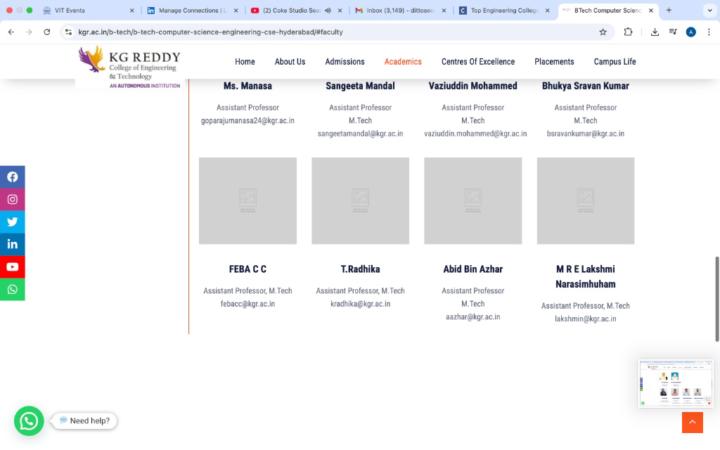The height and width of the screenshot is (450, 720).
Task: Click the FEBA C C faculty name
Action: click(248, 269)
